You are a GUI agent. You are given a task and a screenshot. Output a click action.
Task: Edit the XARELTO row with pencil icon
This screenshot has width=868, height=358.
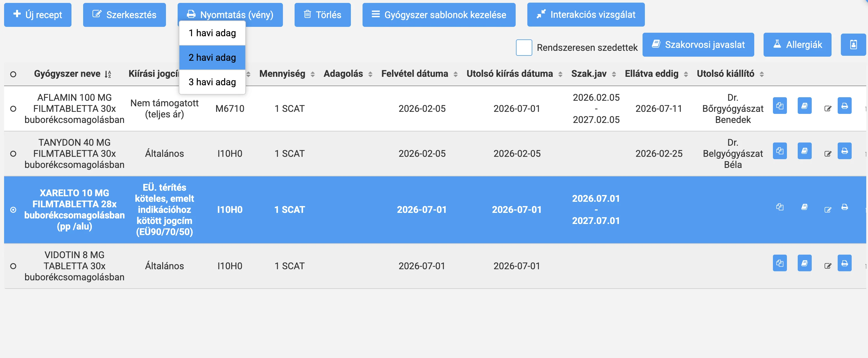(x=827, y=210)
